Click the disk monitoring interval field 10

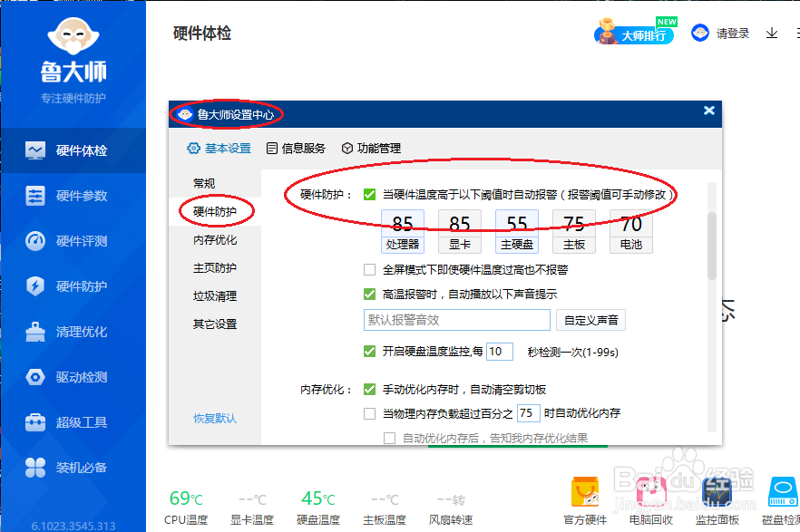(x=500, y=352)
